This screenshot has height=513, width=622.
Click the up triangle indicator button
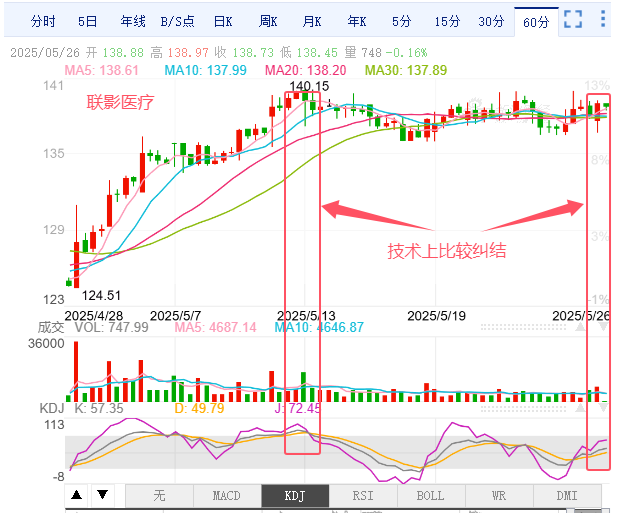pos(77,495)
